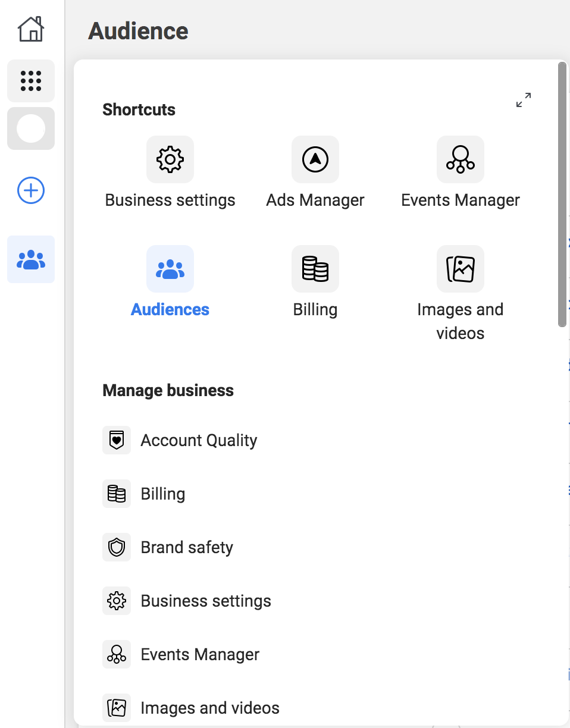Open Audiences icon in left sidebar

[31, 259]
